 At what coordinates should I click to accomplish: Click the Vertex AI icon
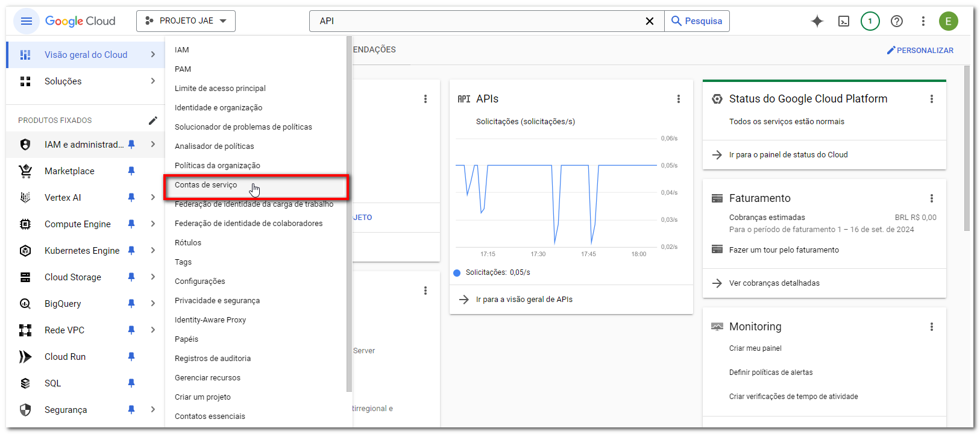point(25,198)
